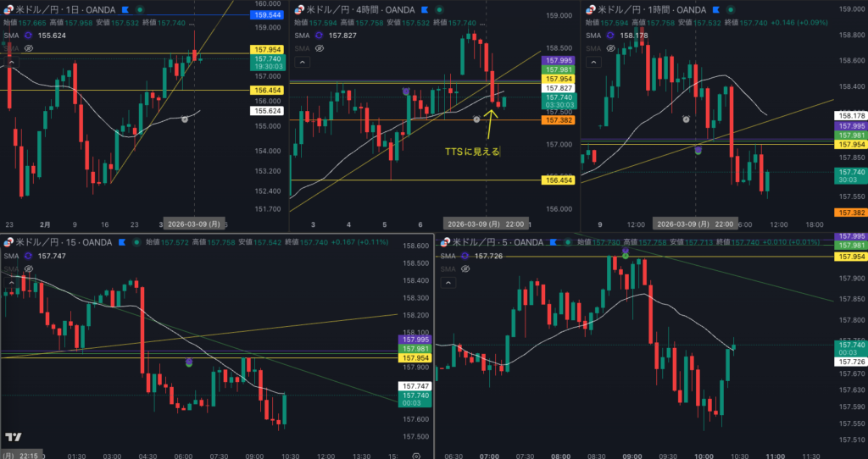The image size is (868, 459).
Task: Click the yellow 156.454 price label on daily chart
Action: pyautogui.click(x=266, y=90)
